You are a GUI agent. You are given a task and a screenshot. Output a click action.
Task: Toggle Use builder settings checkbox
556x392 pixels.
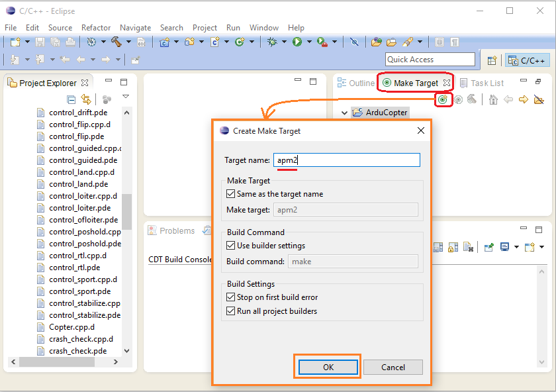coord(231,246)
